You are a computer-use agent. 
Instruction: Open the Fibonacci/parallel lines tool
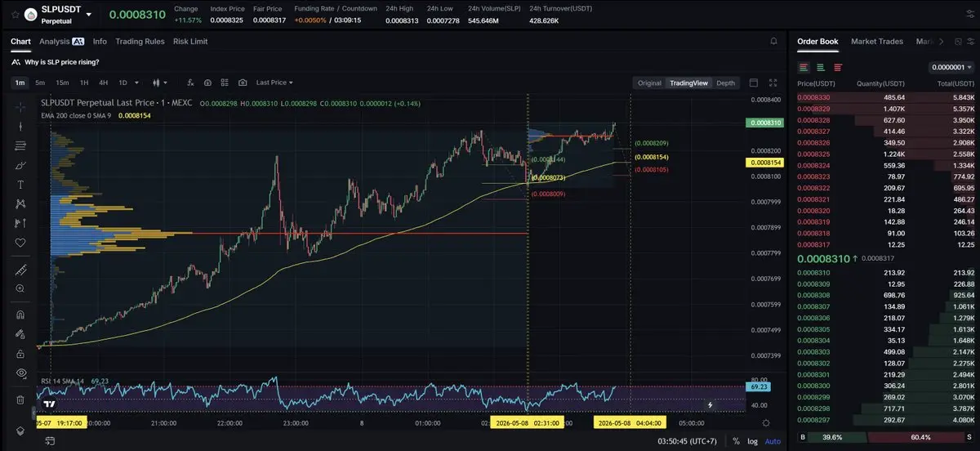pyautogui.click(x=20, y=145)
